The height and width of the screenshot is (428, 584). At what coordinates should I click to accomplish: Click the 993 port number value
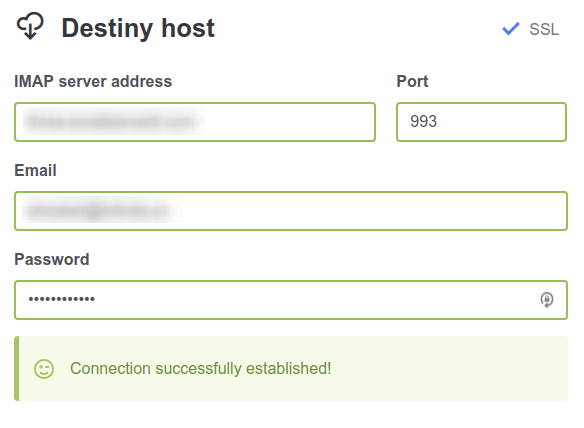(x=423, y=121)
